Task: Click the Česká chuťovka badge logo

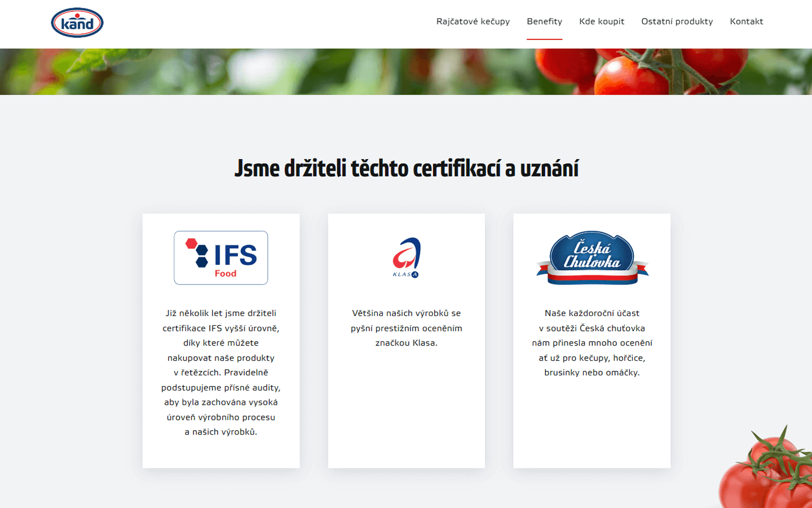Action: tap(592, 257)
